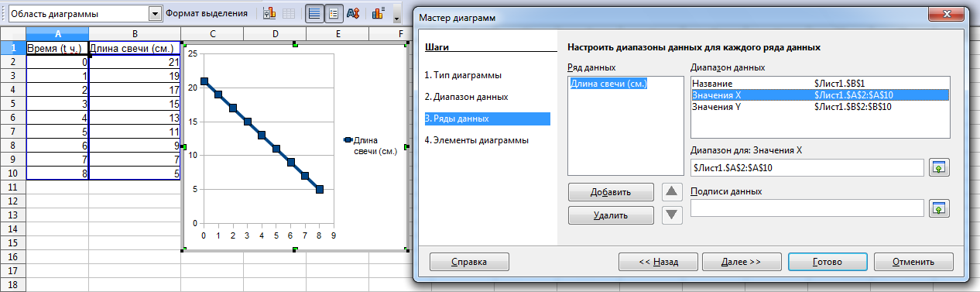Click the chart type toolbar icon
The width and height of the screenshot is (980, 292).
[x=270, y=14]
